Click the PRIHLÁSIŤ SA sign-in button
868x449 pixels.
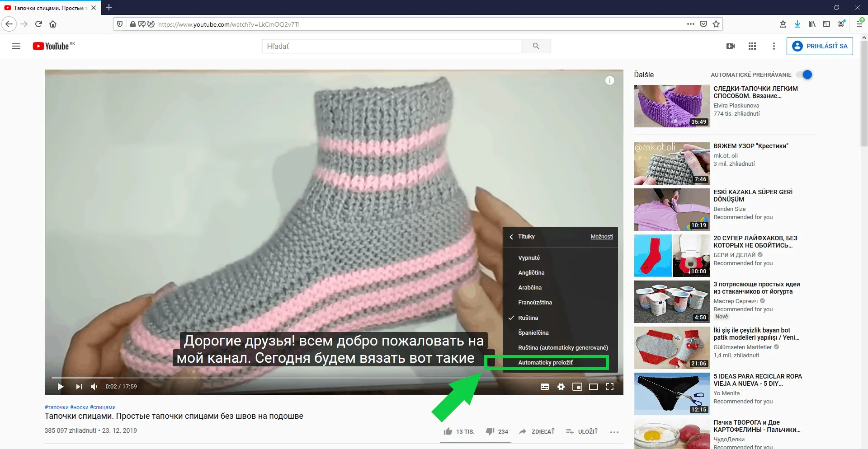pos(820,46)
